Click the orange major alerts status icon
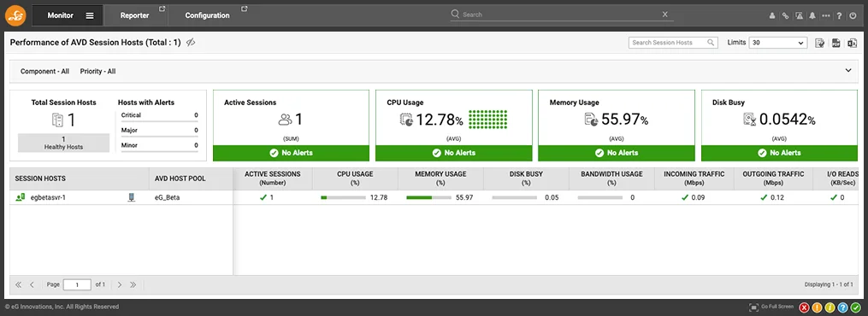Image resolution: width=868 pixels, height=316 pixels. pyautogui.click(x=817, y=307)
